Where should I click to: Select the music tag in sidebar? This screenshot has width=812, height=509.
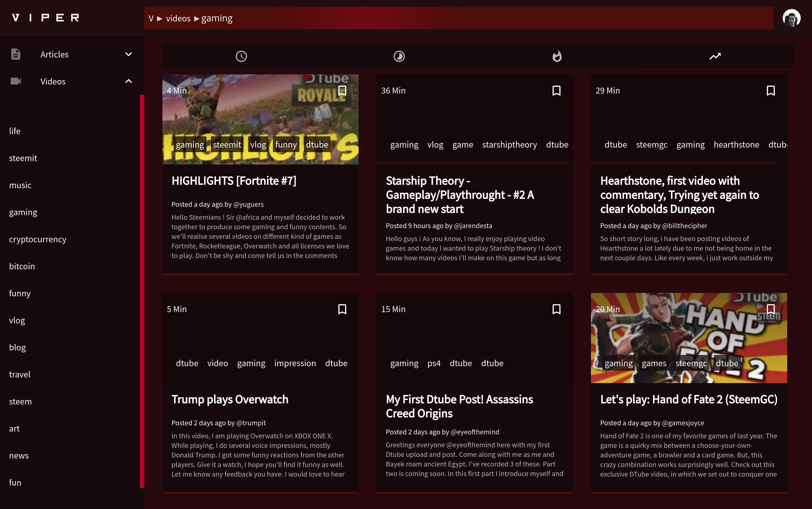20,185
